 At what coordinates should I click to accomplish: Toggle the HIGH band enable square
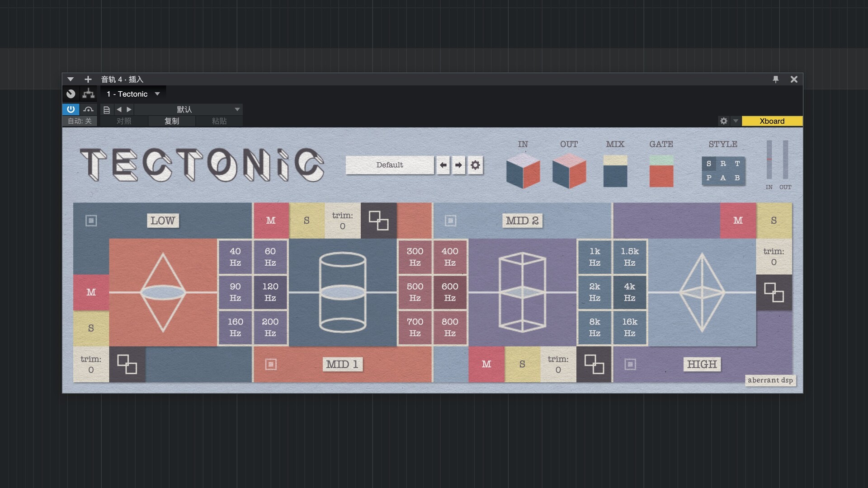click(630, 364)
